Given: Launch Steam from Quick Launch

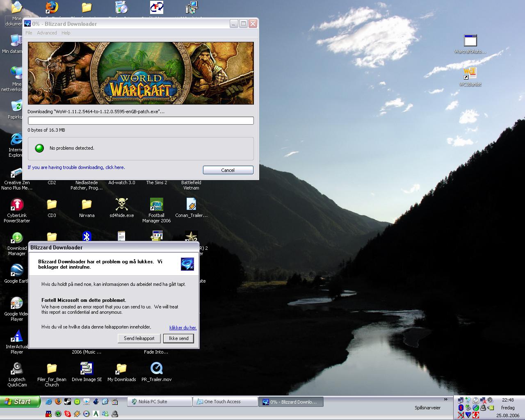Looking at the screenshot, I should [x=68, y=402].
